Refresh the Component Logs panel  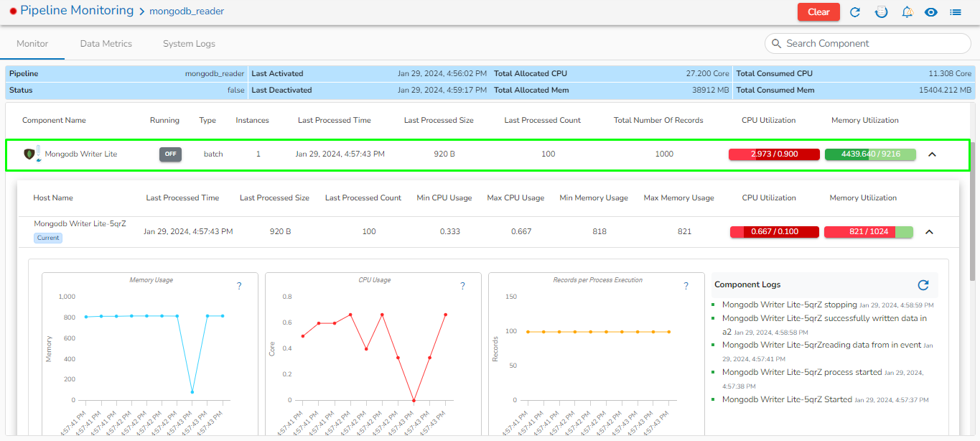923,285
